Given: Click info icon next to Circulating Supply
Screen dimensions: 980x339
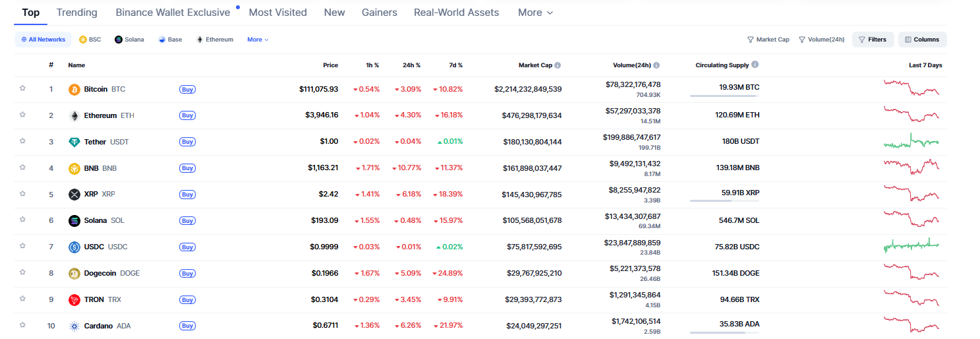Looking at the screenshot, I should [x=755, y=65].
